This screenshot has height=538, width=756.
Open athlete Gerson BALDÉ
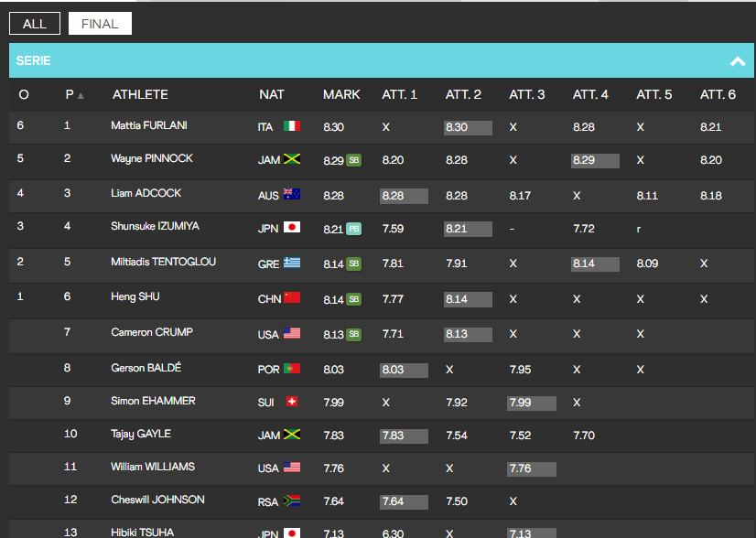[146, 367]
